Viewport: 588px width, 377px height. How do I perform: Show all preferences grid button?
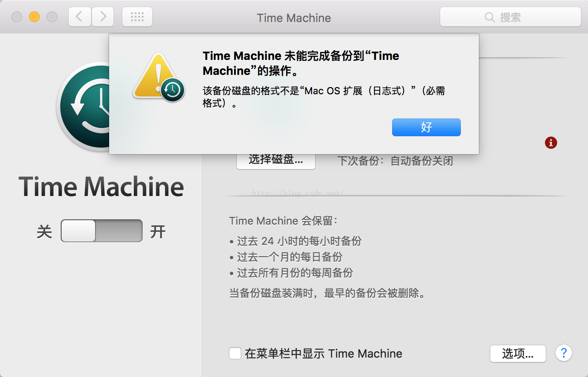tap(137, 17)
